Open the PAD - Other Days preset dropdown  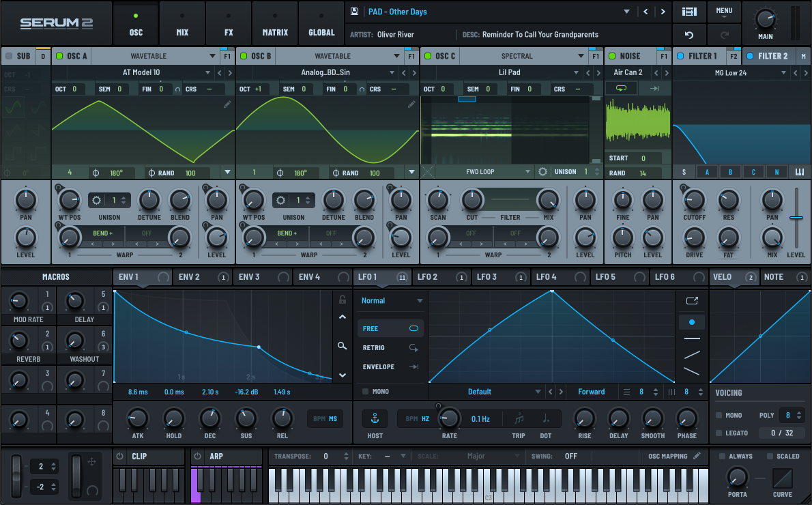626,12
